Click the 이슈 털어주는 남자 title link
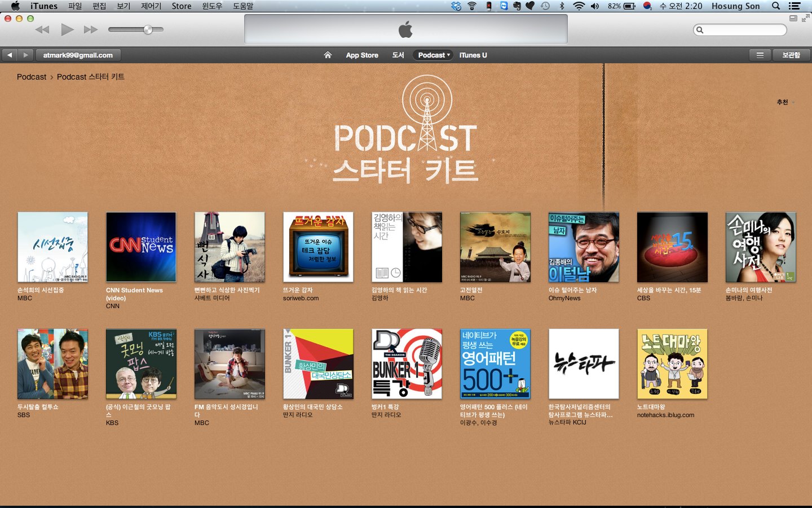The height and width of the screenshot is (508, 812). [x=572, y=290]
